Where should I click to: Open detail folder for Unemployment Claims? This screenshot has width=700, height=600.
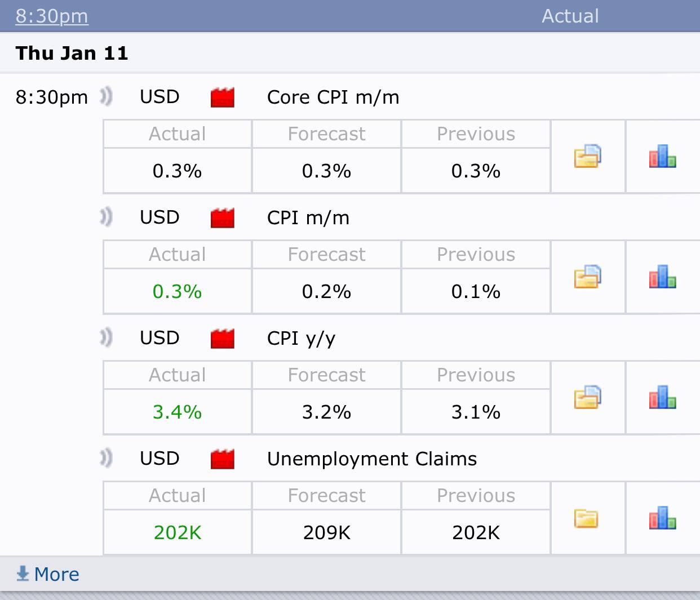[586, 518]
